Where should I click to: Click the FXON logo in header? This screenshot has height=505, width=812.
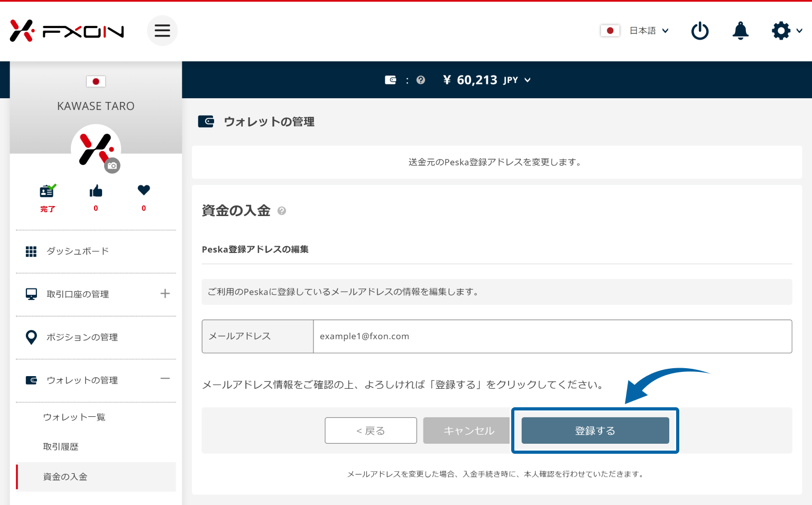[67, 31]
